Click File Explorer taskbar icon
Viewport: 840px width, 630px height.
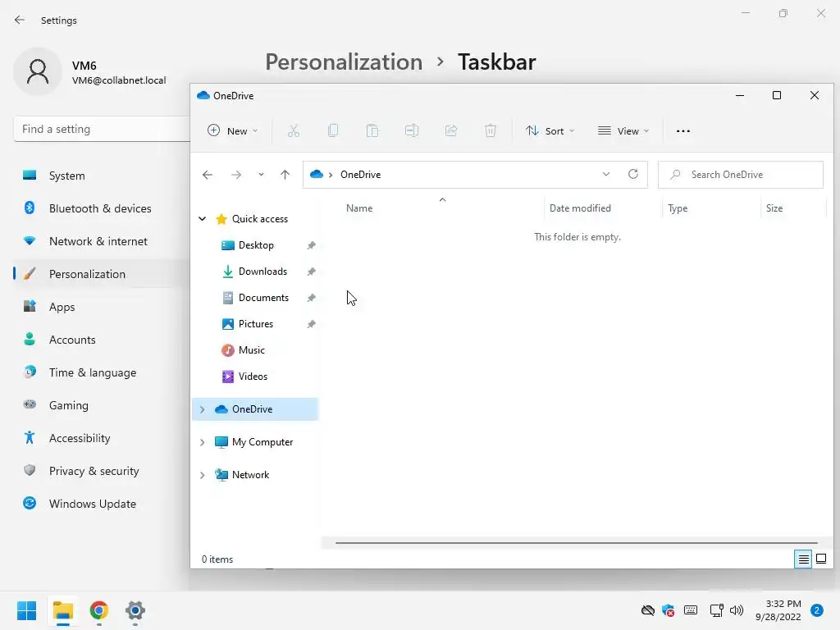[63, 610]
